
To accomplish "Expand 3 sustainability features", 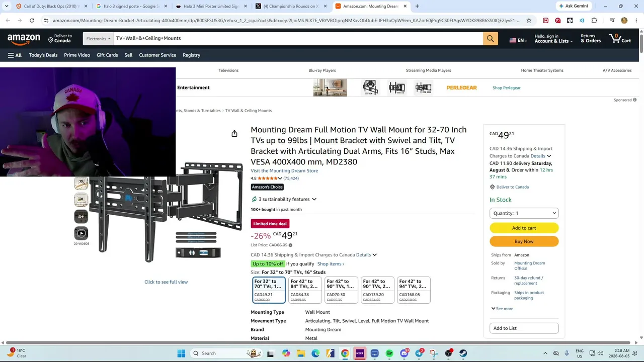I will click(x=284, y=199).
